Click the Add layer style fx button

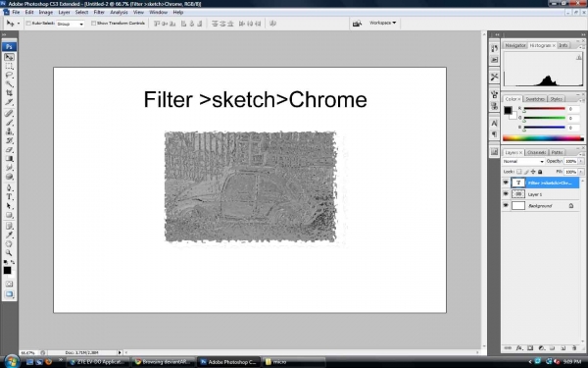[519, 348]
